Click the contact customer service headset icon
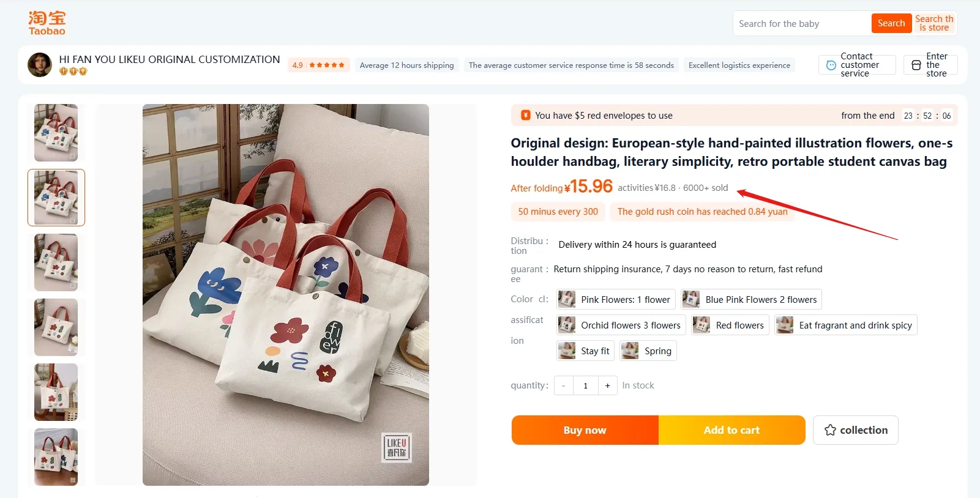This screenshot has height=498, width=980. pyautogui.click(x=831, y=65)
